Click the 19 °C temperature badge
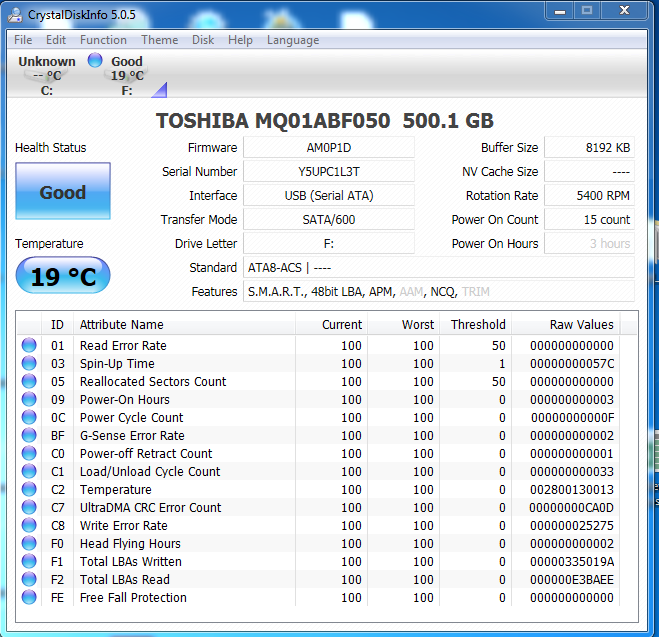The height and width of the screenshot is (637, 659). coord(63,276)
